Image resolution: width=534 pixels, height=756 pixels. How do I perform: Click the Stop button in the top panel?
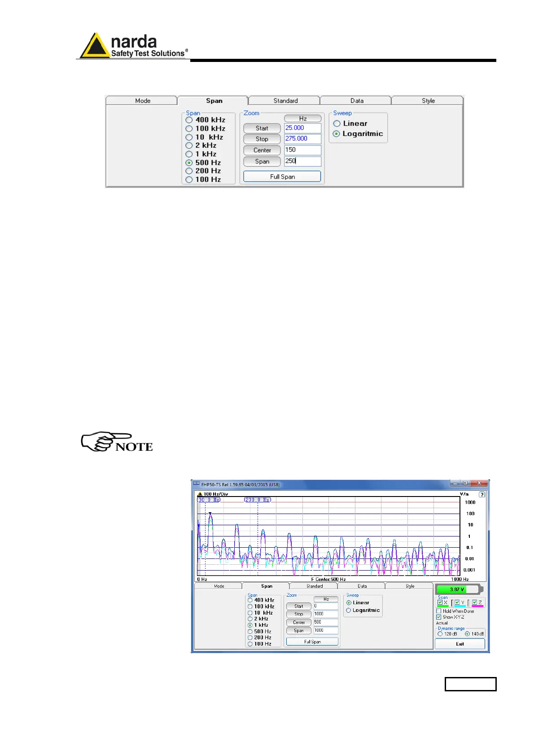(262, 139)
